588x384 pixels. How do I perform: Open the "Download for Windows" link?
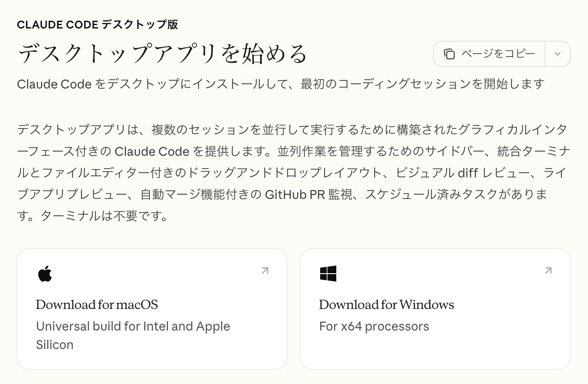coord(386,305)
